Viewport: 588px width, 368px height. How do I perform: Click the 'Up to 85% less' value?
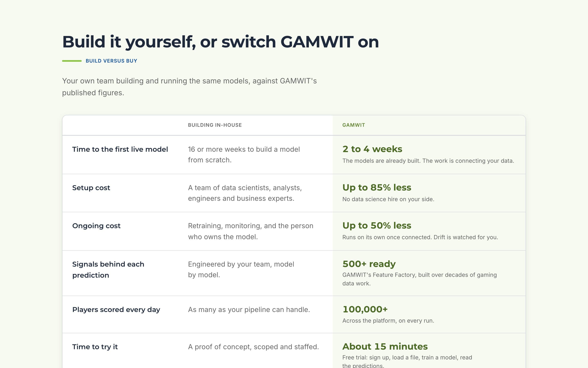click(x=377, y=187)
